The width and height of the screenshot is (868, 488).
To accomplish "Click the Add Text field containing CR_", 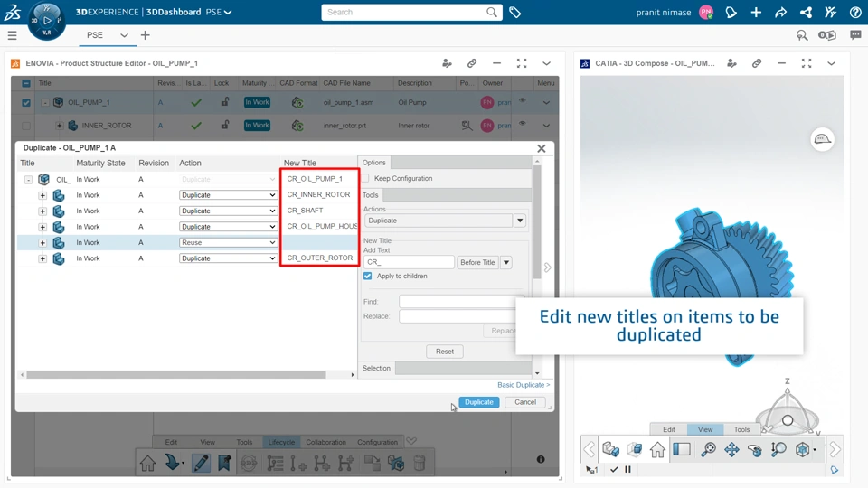I will (409, 262).
